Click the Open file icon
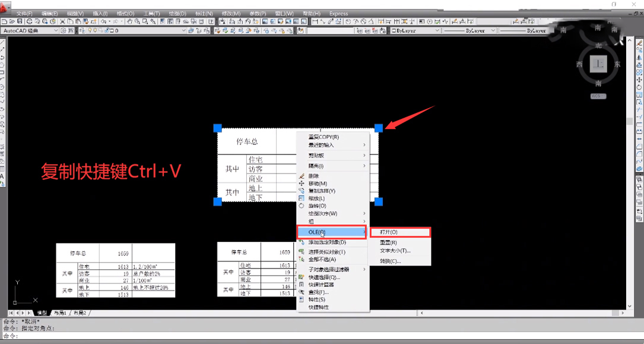 [x=12, y=21]
